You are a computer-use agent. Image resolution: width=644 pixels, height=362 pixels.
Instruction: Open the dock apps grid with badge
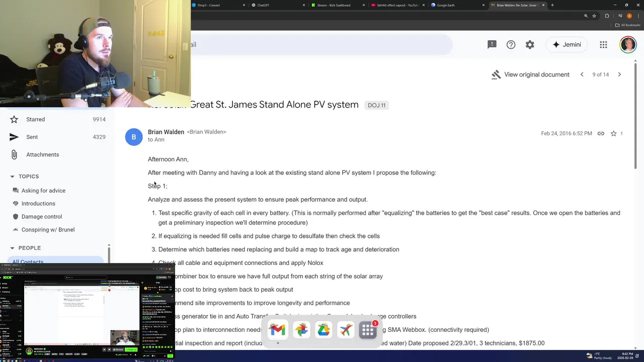click(368, 330)
